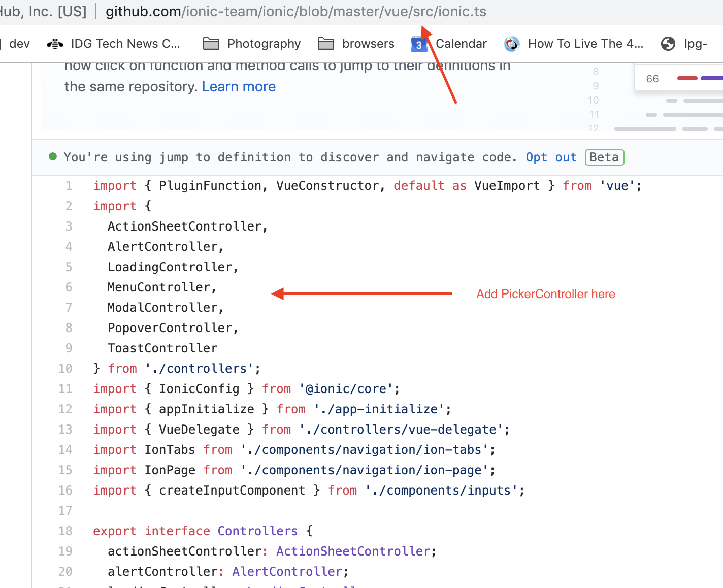This screenshot has height=588, width=723.
Task: Click the Photography bookmarks folder icon
Action: click(x=211, y=44)
